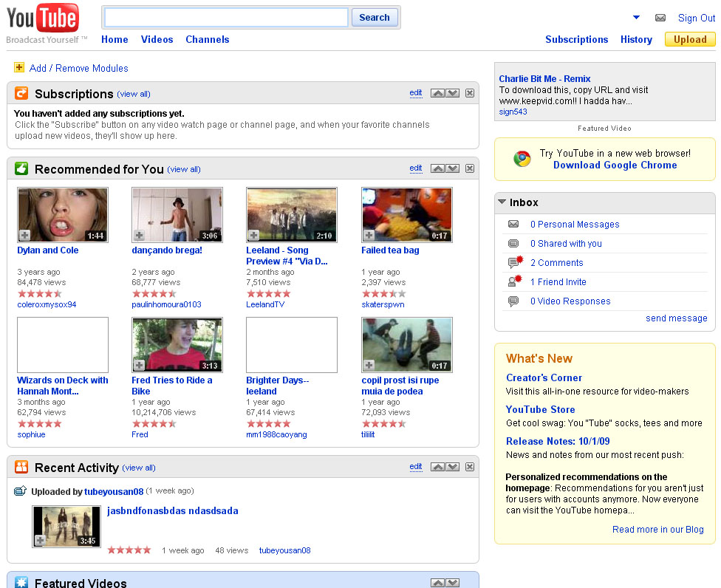Move Recommended for You module up
This screenshot has height=588, width=721.
tap(438, 168)
